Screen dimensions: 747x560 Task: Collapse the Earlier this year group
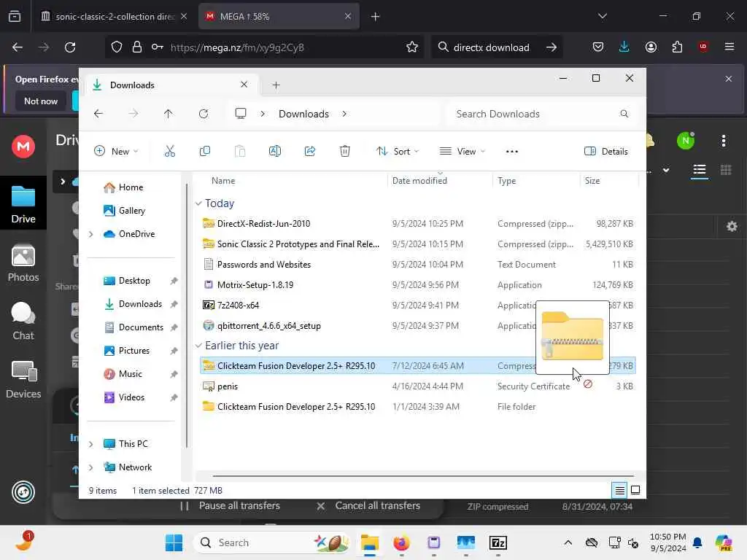(198, 345)
